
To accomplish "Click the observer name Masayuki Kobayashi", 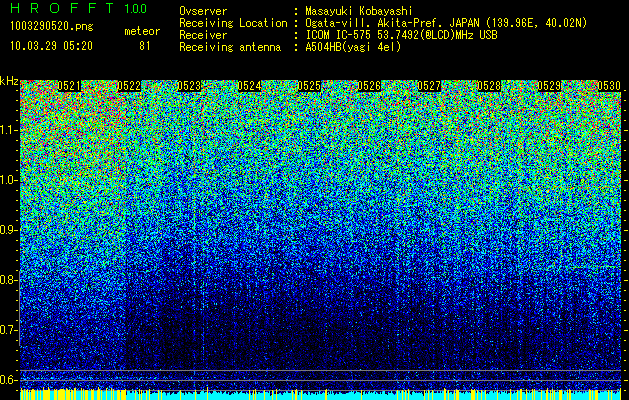I will click(359, 11).
